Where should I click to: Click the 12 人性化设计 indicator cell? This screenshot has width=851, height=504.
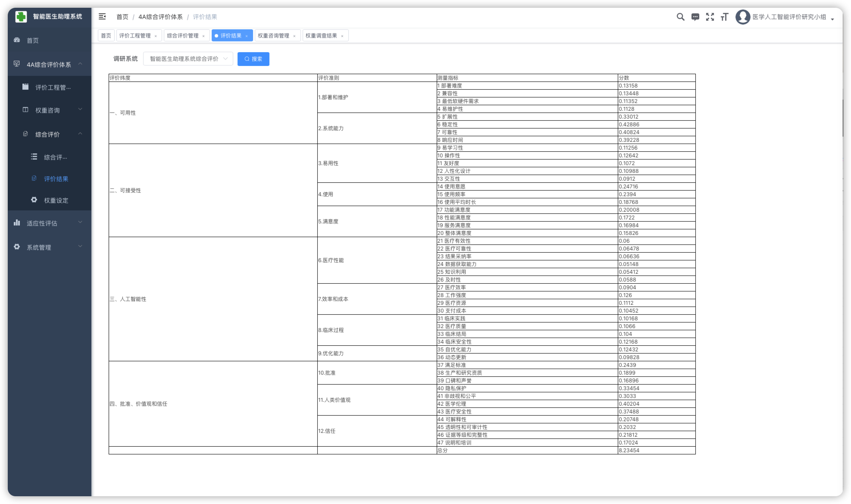coord(527,171)
